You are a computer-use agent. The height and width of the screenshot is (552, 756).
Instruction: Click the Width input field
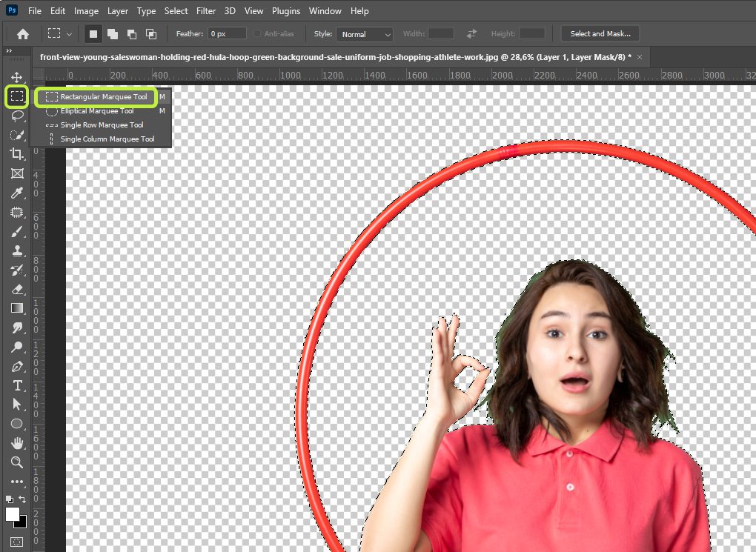(x=441, y=34)
